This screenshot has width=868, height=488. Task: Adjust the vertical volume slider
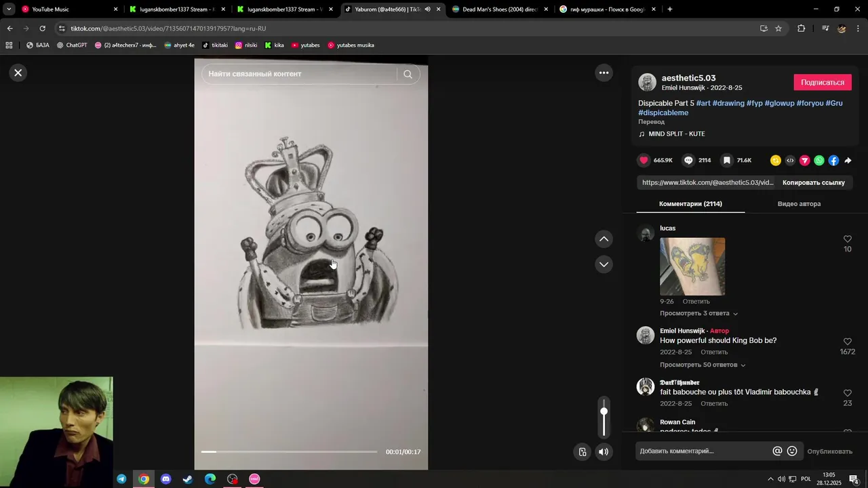point(604,418)
